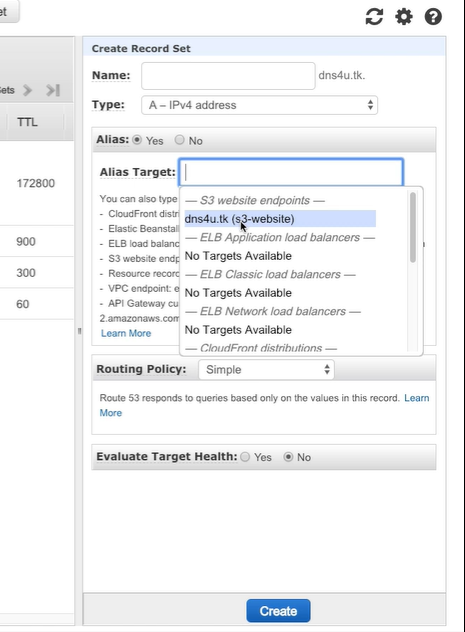The width and height of the screenshot is (465, 632).
Task: Open the Routing Policy dropdown
Action: click(266, 370)
